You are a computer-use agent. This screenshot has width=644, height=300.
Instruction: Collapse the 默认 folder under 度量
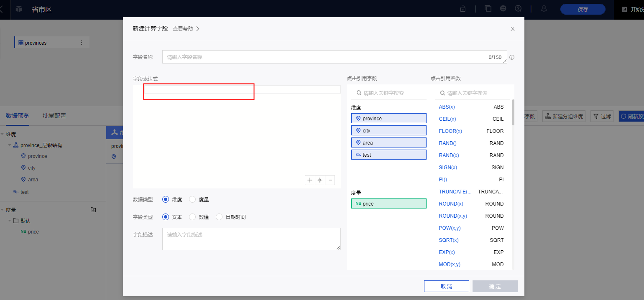(10, 221)
